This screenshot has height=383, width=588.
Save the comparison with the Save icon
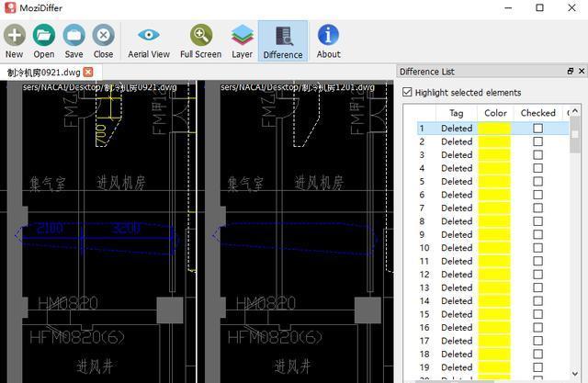point(73,36)
